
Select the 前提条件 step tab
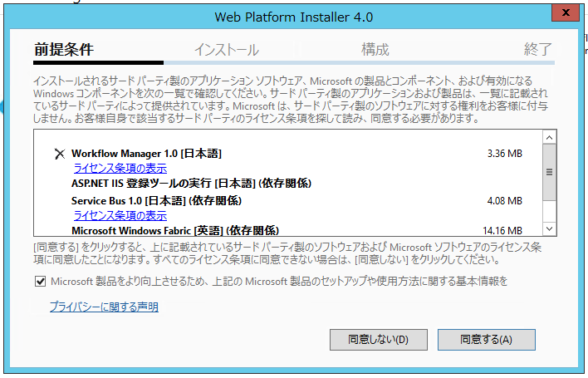point(64,50)
